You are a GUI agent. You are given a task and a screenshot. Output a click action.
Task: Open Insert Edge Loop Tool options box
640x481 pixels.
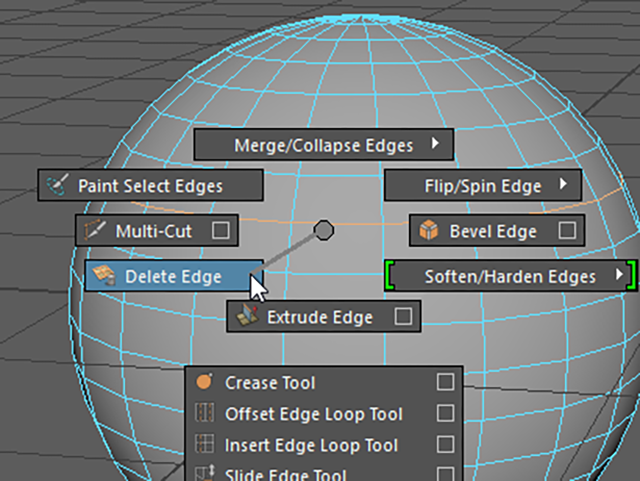click(445, 444)
